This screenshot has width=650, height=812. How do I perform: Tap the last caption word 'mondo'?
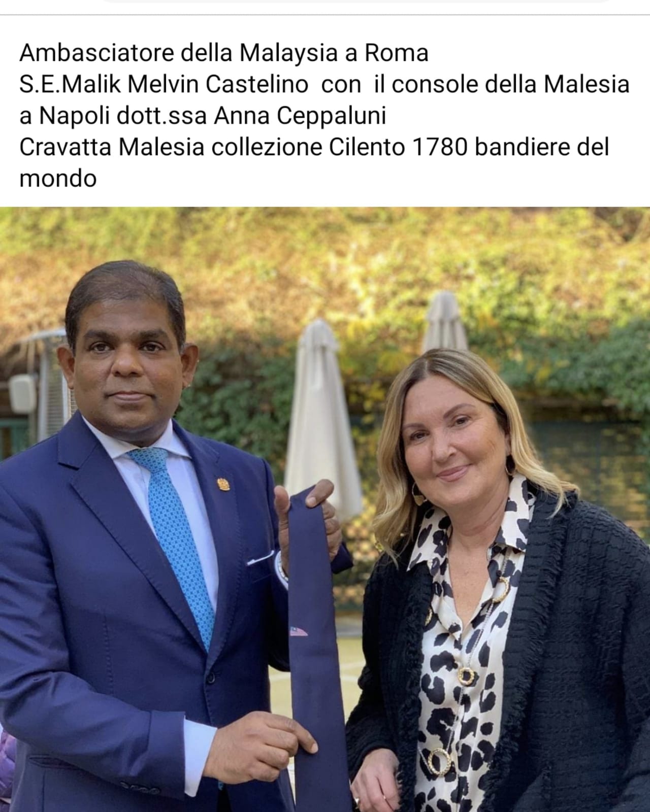(58, 179)
